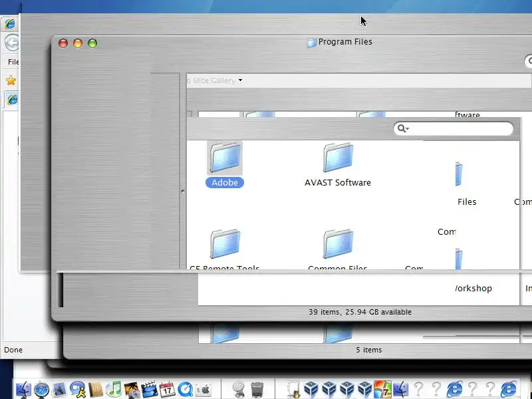Click inside the Finder search field

point(454,128)
